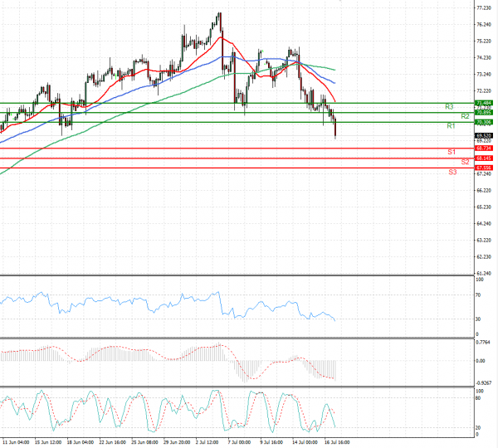The width and height of the screenshot is (498, 448).
Task: Click the 61.240 price axis value
Action: [x=484, y=274]
